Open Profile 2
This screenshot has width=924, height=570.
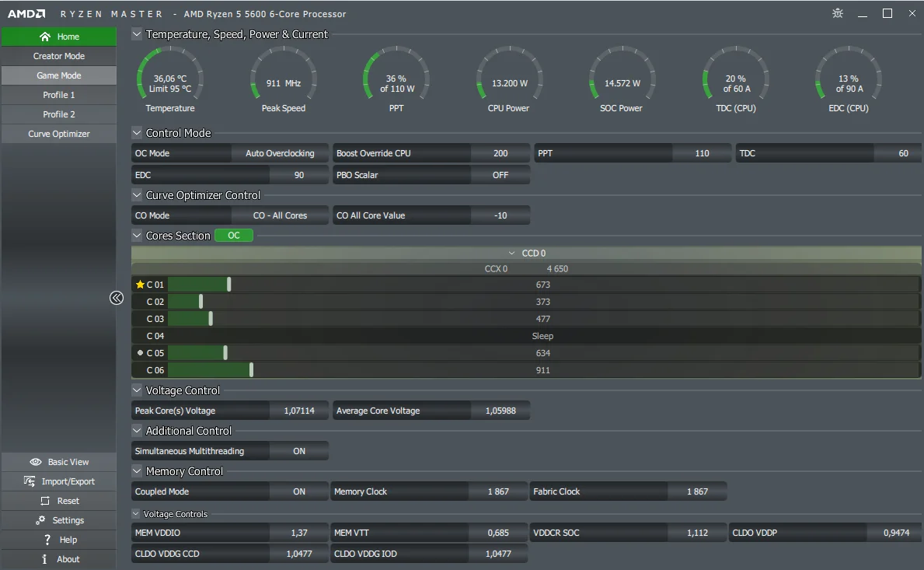(59, 114)
